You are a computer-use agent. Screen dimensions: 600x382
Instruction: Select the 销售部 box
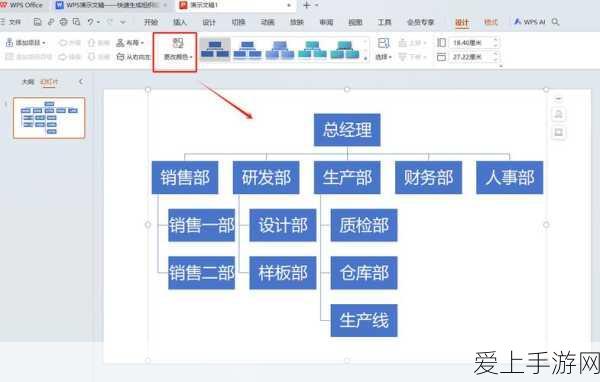185,178
